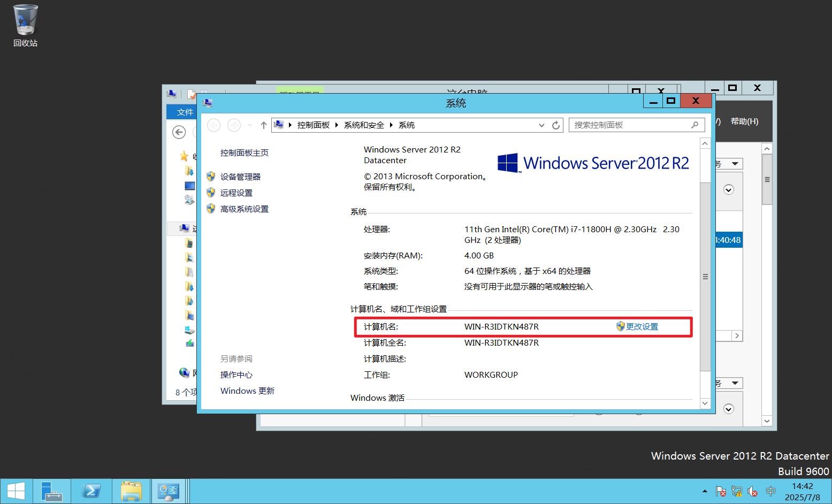Show hidden tray icons arrow

click(x=705, y=491)
